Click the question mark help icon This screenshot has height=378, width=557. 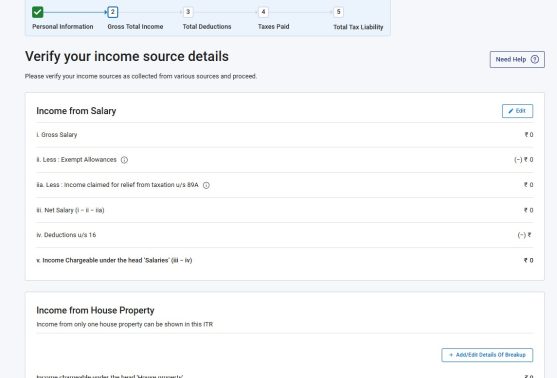click(535, 59)
